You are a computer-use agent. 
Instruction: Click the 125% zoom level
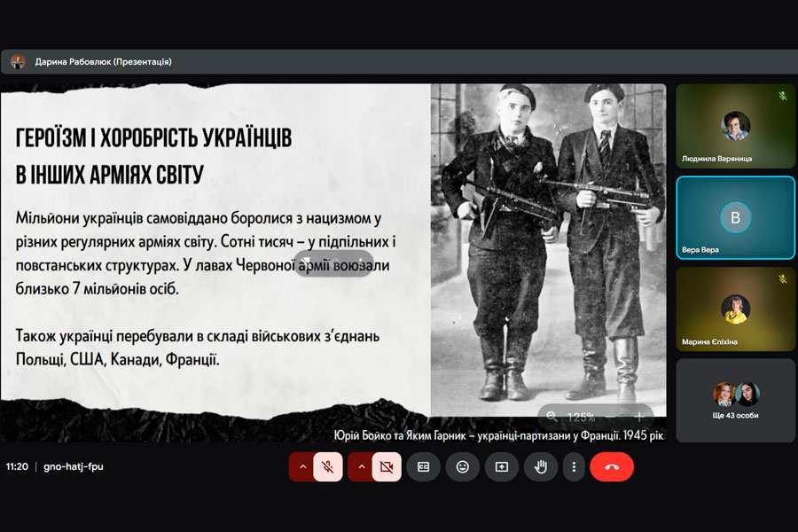coord(581,417)
